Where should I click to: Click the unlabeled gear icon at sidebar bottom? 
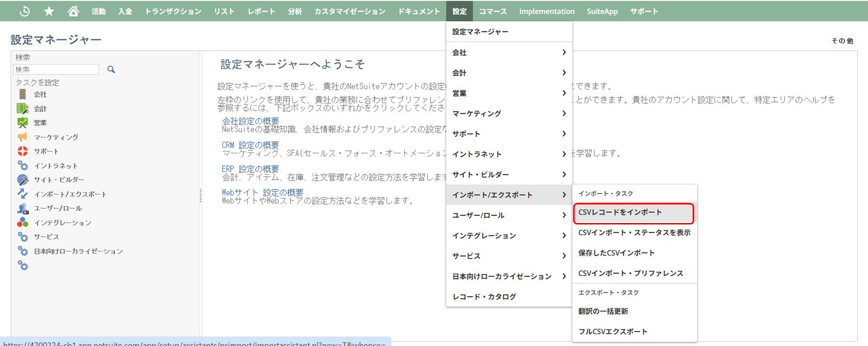point(23,265)
